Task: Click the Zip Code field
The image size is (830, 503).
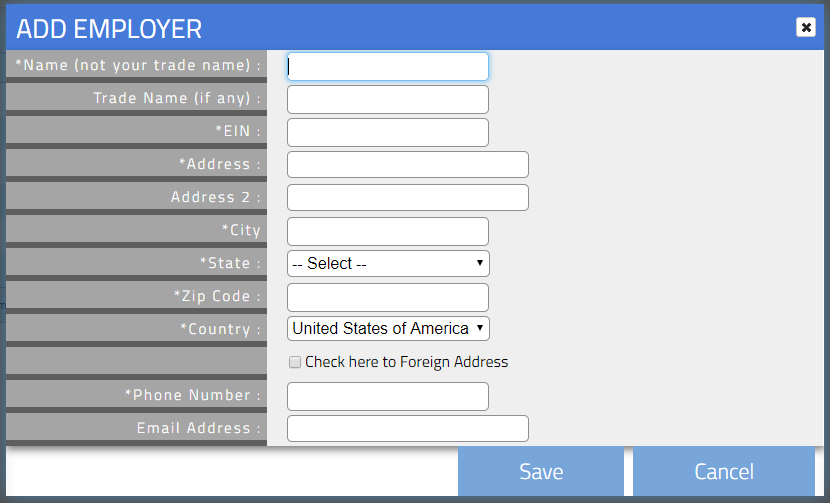Action: tap(387, 297)
